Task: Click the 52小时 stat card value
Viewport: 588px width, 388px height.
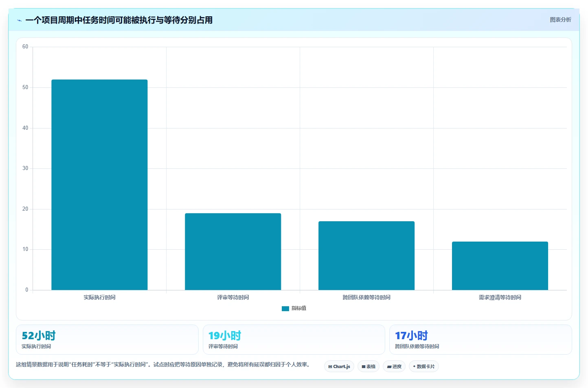Action: (39, 336)
